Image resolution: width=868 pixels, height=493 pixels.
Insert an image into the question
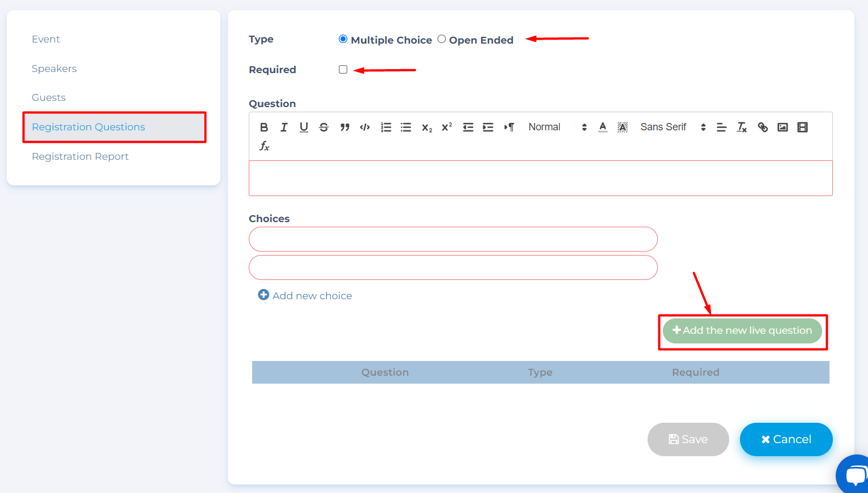[782, 127]
